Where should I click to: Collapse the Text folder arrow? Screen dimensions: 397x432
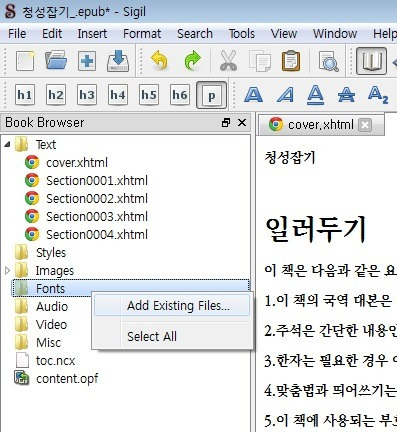point(7,145)
